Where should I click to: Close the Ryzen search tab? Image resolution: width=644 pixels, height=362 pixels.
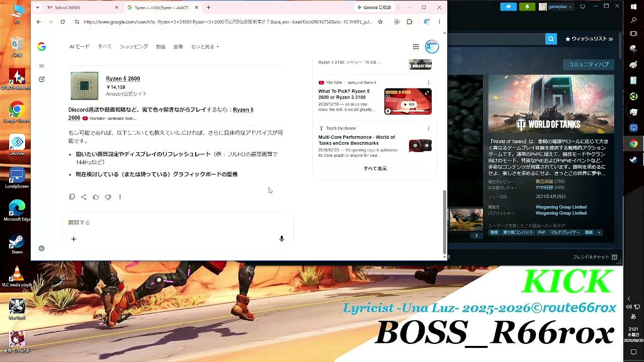tap(196, 8)
